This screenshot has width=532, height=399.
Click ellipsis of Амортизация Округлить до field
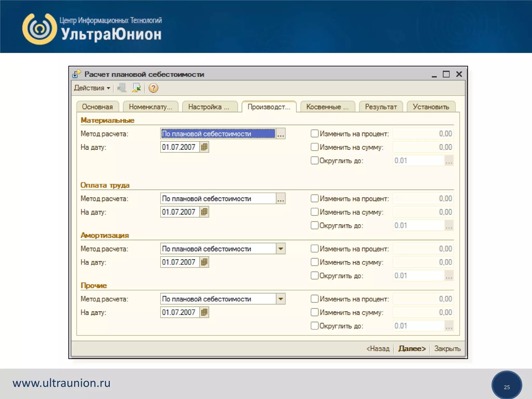tap(449, 276)
